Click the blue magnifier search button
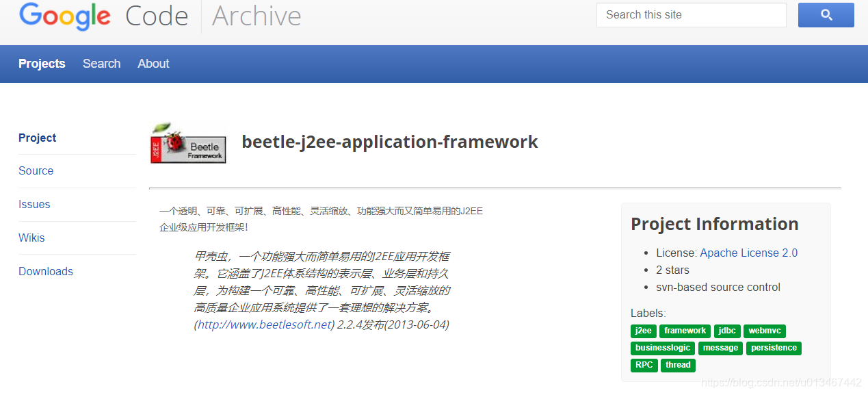Image resolution: width=868 pixels, height=395 pixels. tap(826, 15)
